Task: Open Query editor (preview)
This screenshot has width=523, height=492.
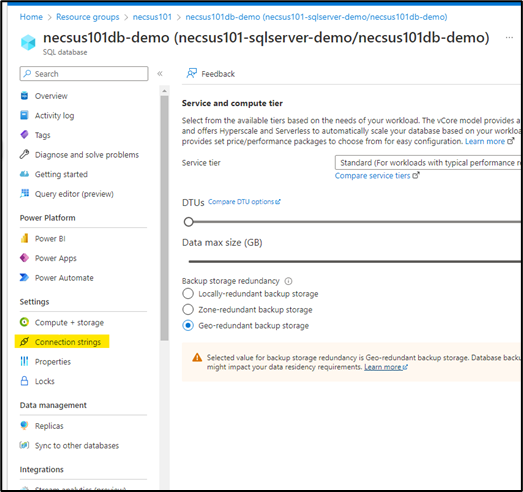Action: [x=74, y=194]
